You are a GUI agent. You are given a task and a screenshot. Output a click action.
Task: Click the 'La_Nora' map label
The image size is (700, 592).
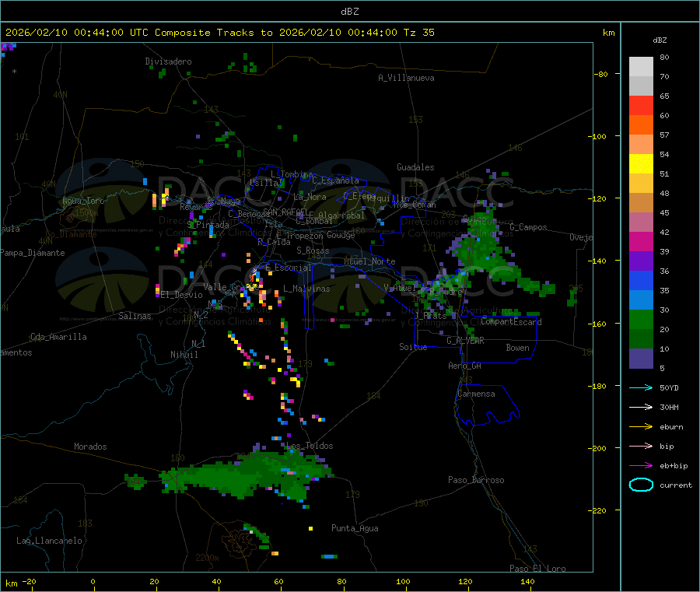coord(310,197)
